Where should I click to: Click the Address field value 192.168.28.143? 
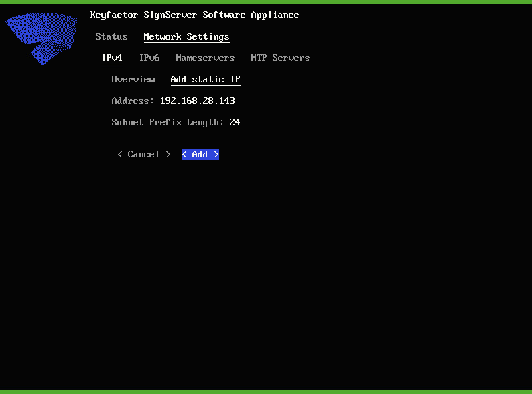point(197,101)
